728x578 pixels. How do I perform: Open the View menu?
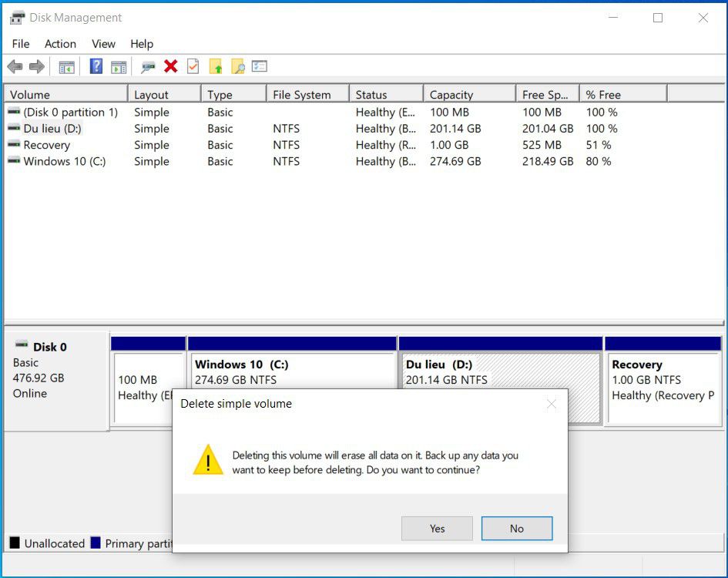point(103,44)
